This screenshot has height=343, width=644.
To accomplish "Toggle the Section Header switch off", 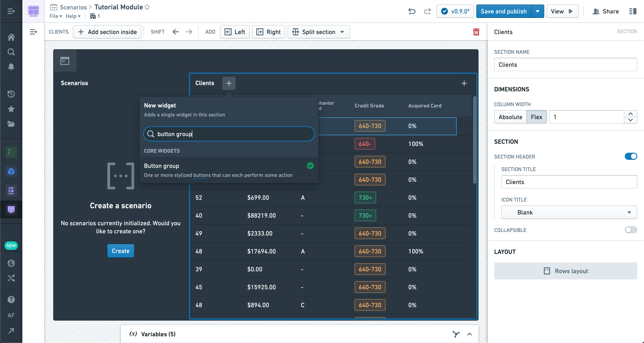I will pos(631,156).
